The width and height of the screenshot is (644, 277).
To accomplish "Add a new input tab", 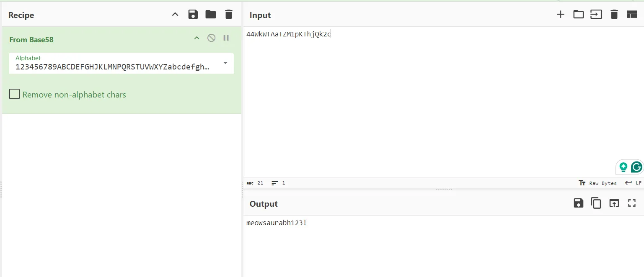I will pyautogui.click(x=560, y=15).
